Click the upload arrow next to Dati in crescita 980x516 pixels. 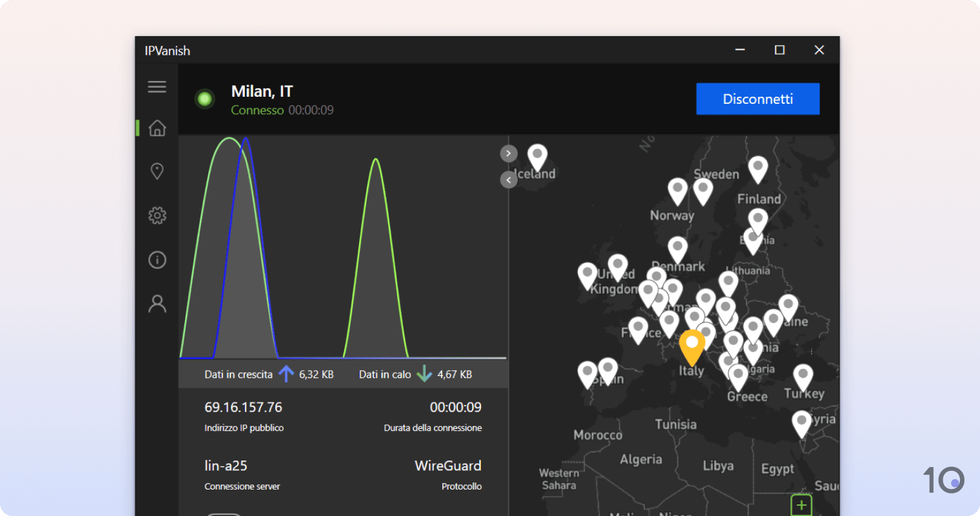point(286,373)
